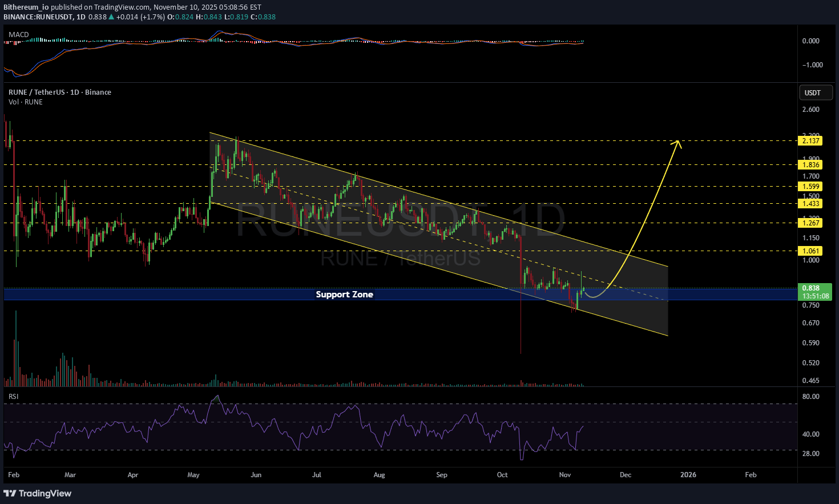Select the 2.137 yellow price label
This screenshot has height=504, width=839.
click(810, 141)
